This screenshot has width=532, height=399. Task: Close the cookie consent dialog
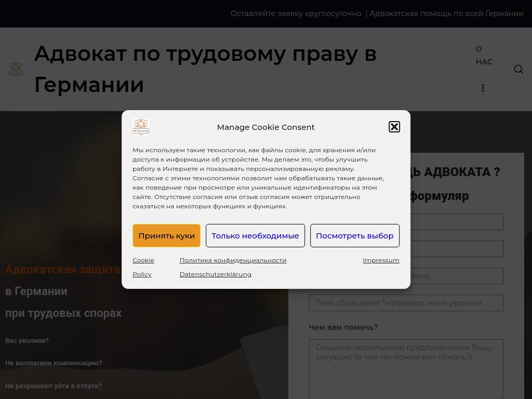(394, 127)
